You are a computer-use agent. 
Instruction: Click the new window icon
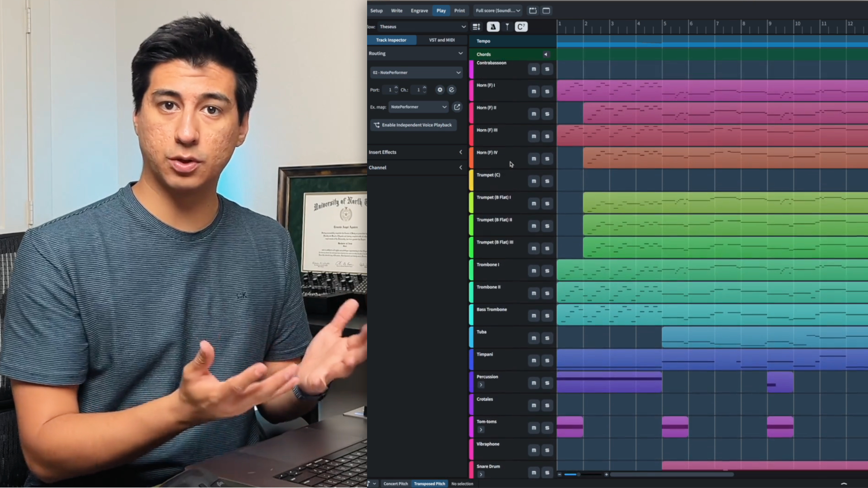pos(546,10)
